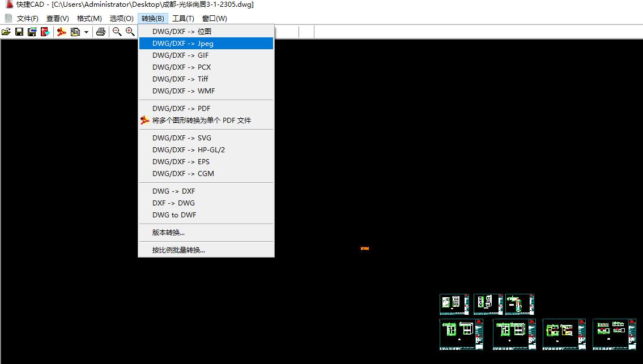Click the Open file folder icon

(6, 32)
